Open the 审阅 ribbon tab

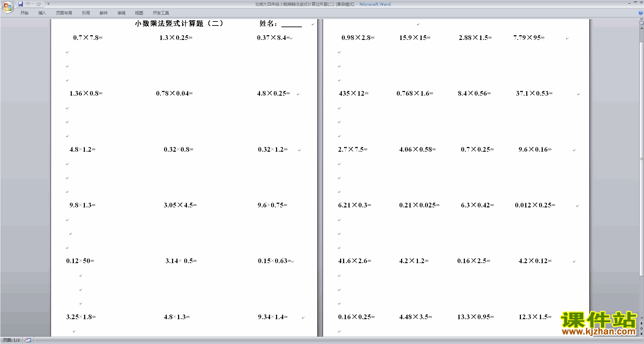pyautogui.click(x=121, y=13)
